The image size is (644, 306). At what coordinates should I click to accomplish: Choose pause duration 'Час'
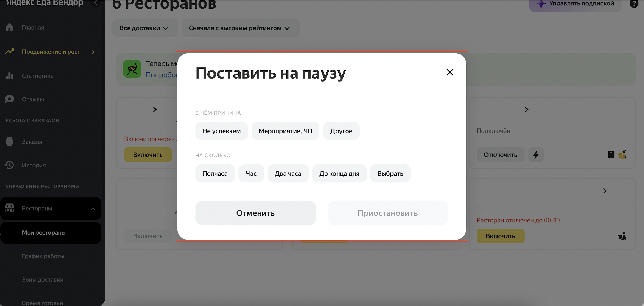point(251,173)
